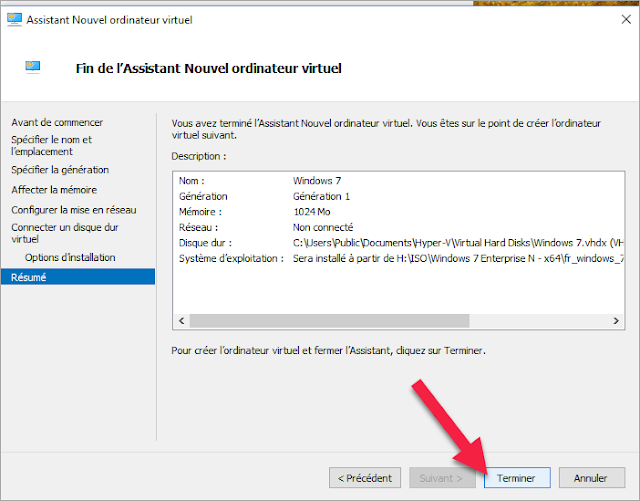
Task: Click the horizontal scrollbar thumb in description
Action: [329, 321]
